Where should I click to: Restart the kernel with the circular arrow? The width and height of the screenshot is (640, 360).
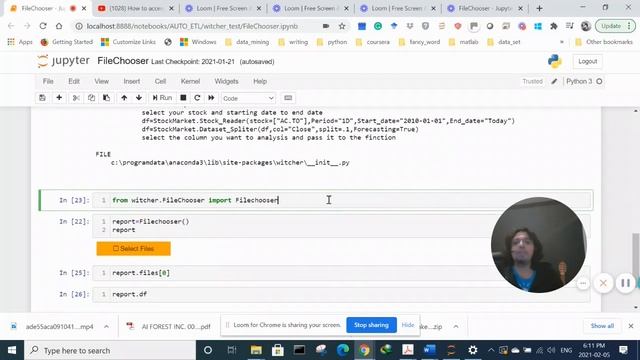197,98
